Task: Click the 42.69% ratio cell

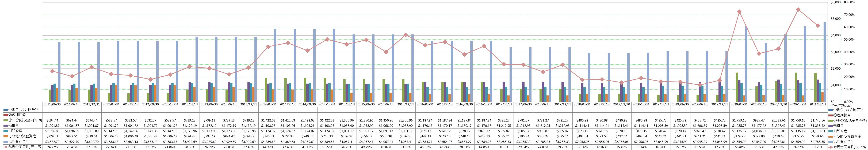Action: [x=778, y=147]
